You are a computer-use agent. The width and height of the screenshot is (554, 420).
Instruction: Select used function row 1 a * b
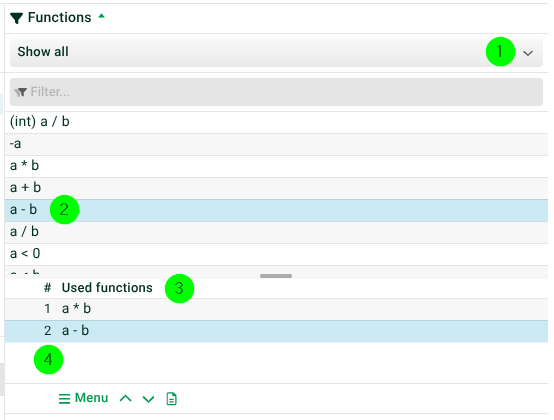(276, 309)
